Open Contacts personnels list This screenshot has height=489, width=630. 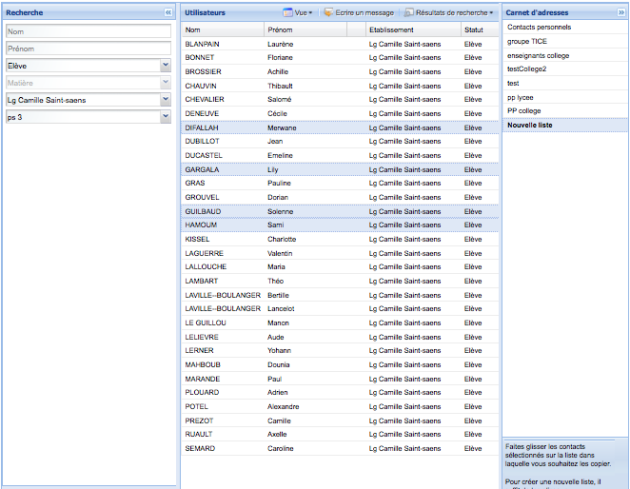565,27
